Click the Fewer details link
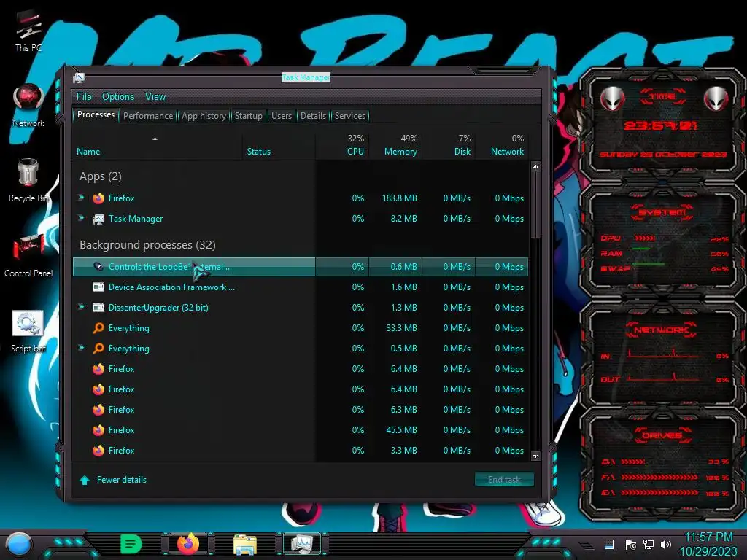 pos(122,480)
